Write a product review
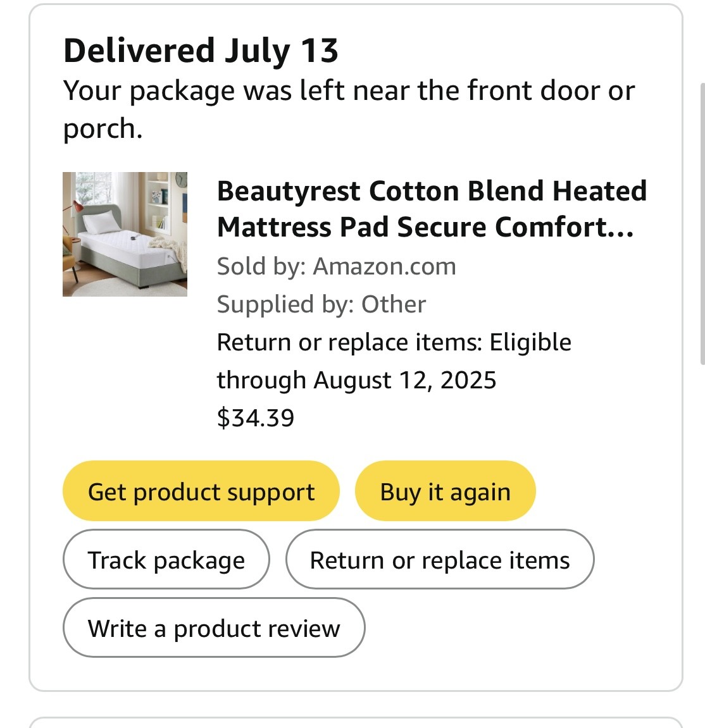 [x=214, y=627]
